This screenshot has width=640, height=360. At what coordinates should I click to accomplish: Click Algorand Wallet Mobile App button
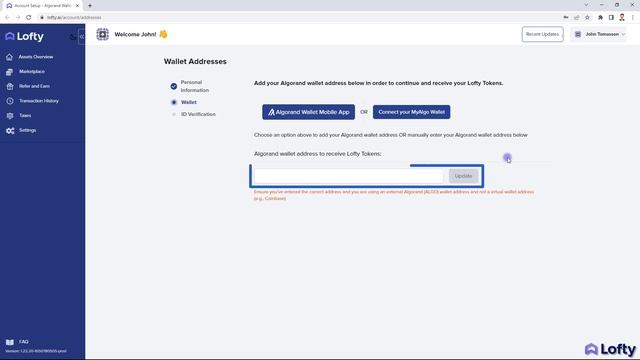(309, 112)
